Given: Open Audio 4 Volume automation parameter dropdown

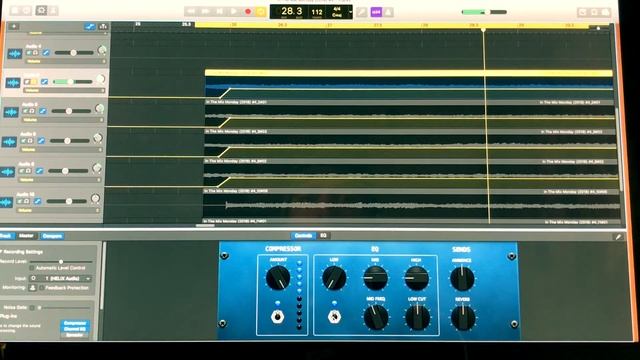Looking at the screenshot, I should click(65, 61).
